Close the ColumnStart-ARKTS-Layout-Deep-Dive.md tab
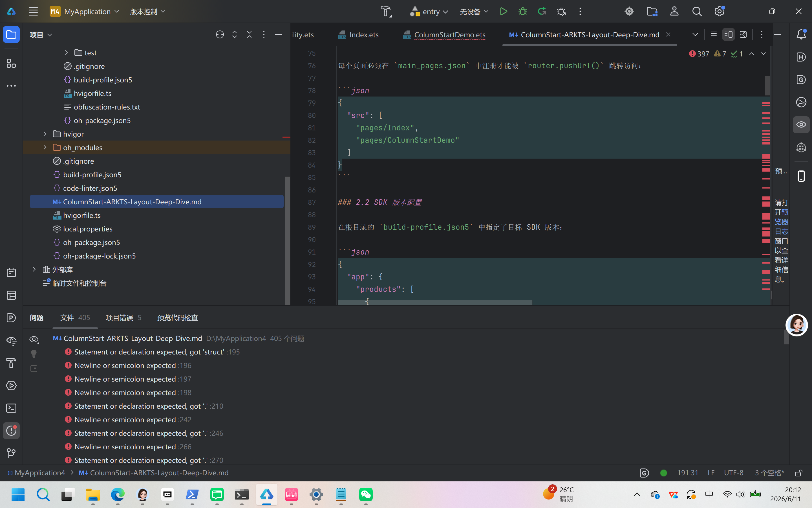812x508 pixels. coord(668,34)
